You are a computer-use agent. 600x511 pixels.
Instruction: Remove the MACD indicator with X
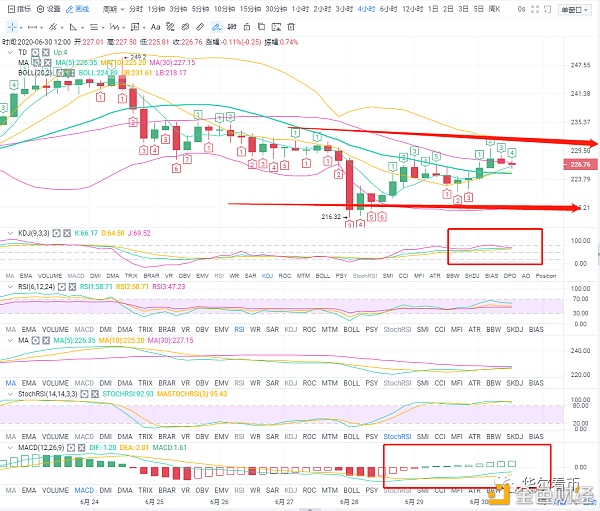pyautogui.click(x=81, y=447)
